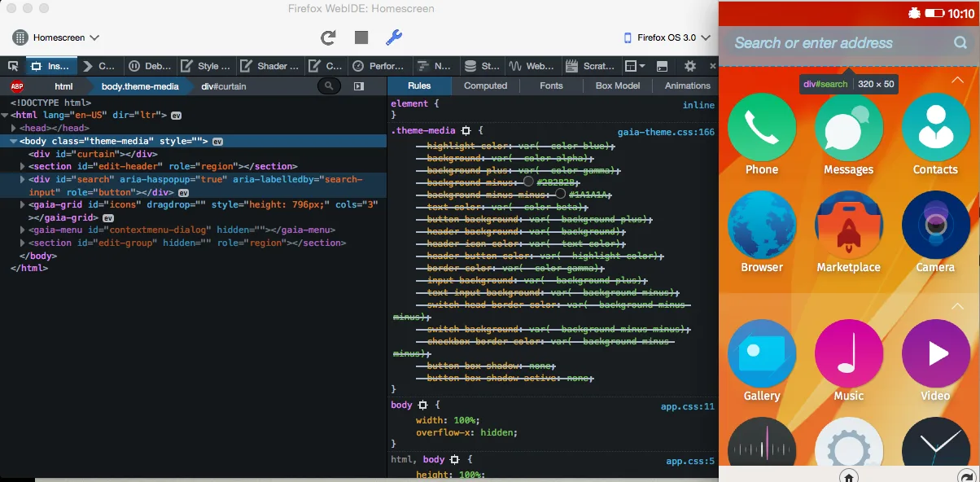Viewport: 980px width, 482px height.
Task: Open the markup search magnifier button
Action: [x=329, y=85]
